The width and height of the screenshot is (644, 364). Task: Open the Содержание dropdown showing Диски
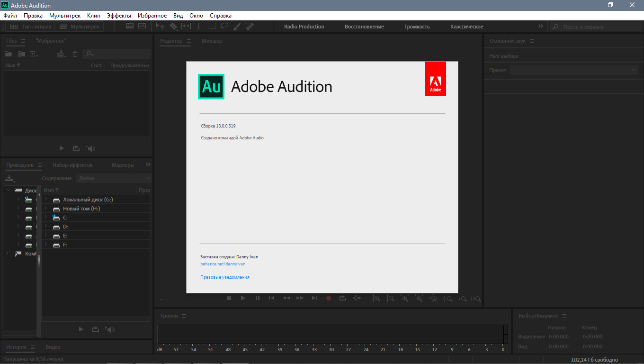click(x=114, y=178)
